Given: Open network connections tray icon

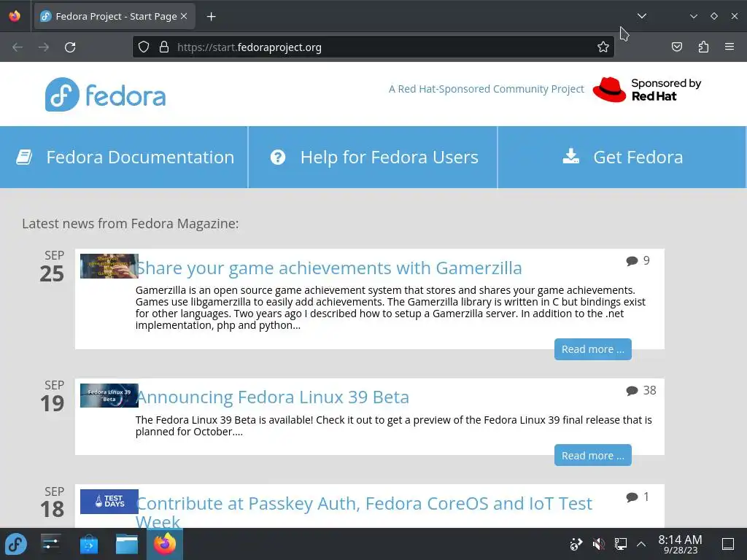Looking at the screenshot, I should [x=620, y=544].
